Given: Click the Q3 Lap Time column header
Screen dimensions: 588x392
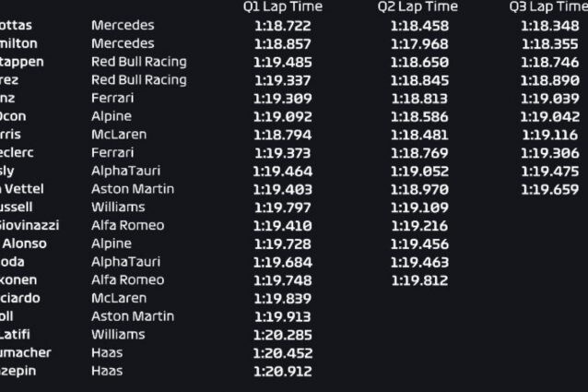Looking at the screenshot, I should click(548, 6).
